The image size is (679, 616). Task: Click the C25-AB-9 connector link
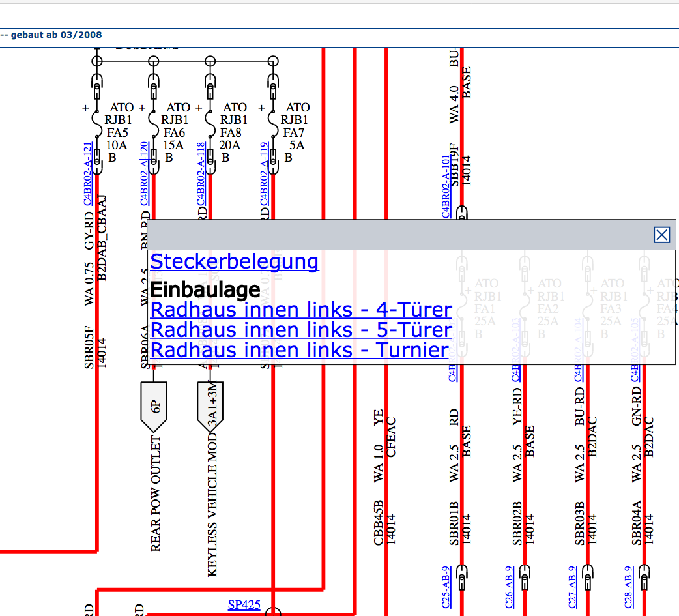click(446, 587)
